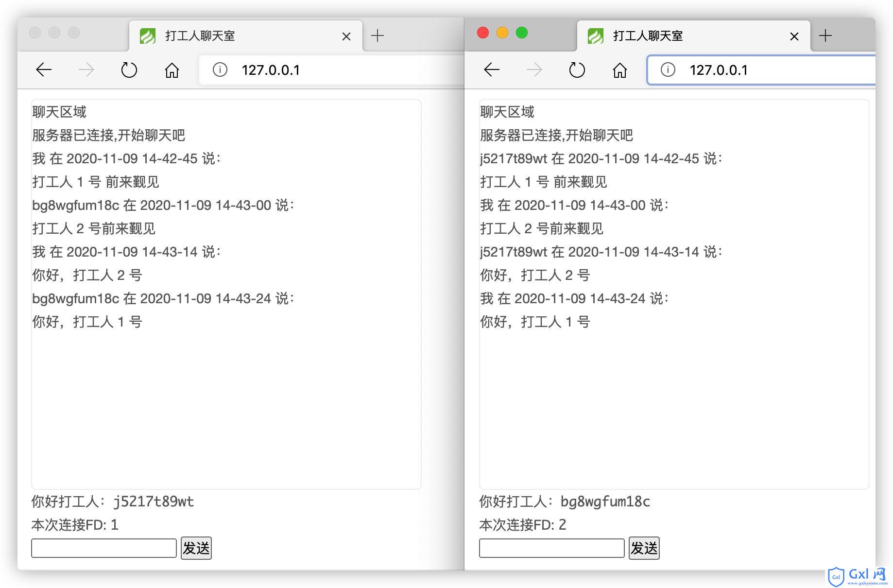Click 你好，打工人 2 号 in the left window
Screen dimensions: 893x588
[x=87, y=276]
